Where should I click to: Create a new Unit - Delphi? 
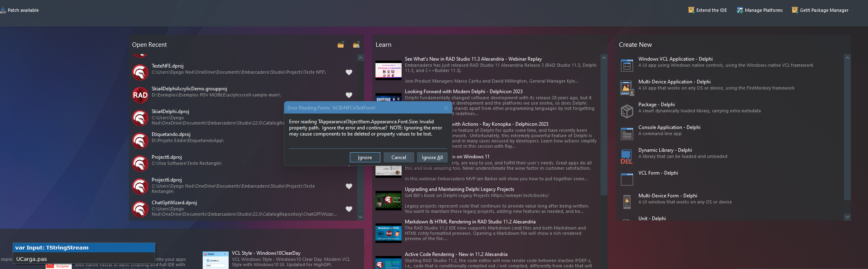pos(652,219)
